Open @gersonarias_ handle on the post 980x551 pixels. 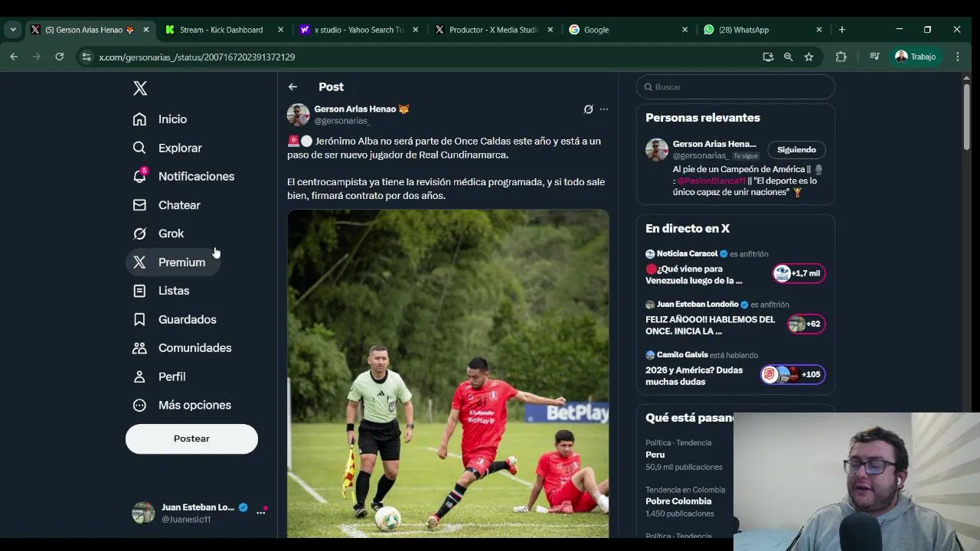(342, 121)
